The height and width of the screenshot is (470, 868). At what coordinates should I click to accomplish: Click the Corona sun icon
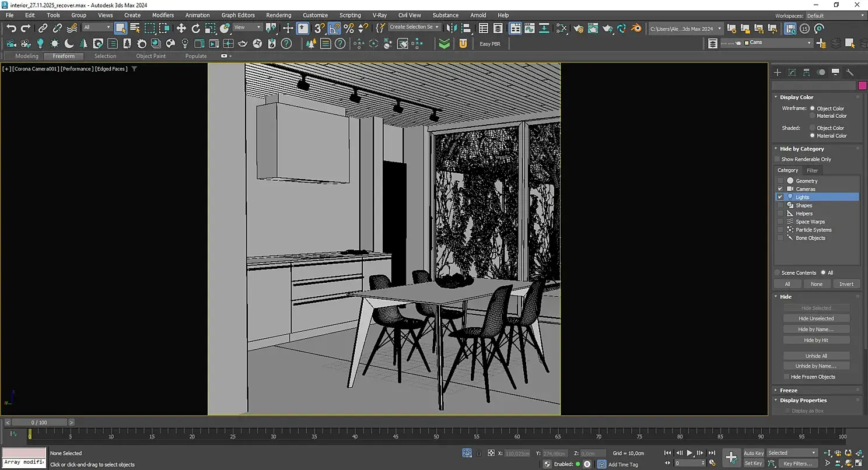point(55,44)
